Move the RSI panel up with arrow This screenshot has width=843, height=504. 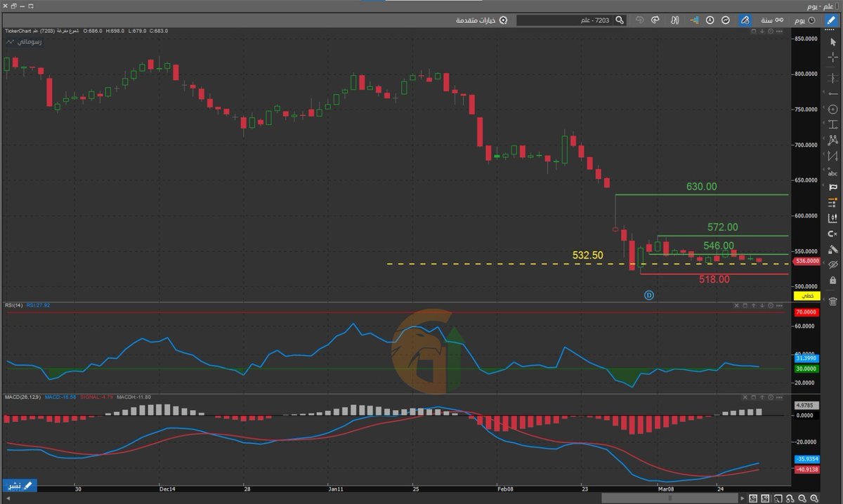[x=753, y=306]
